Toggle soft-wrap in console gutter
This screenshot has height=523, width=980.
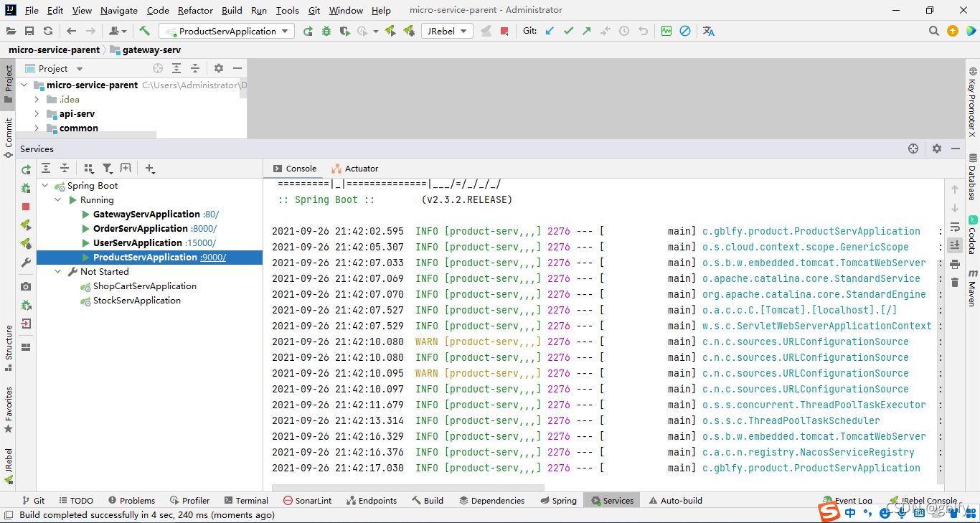[955, 227]
